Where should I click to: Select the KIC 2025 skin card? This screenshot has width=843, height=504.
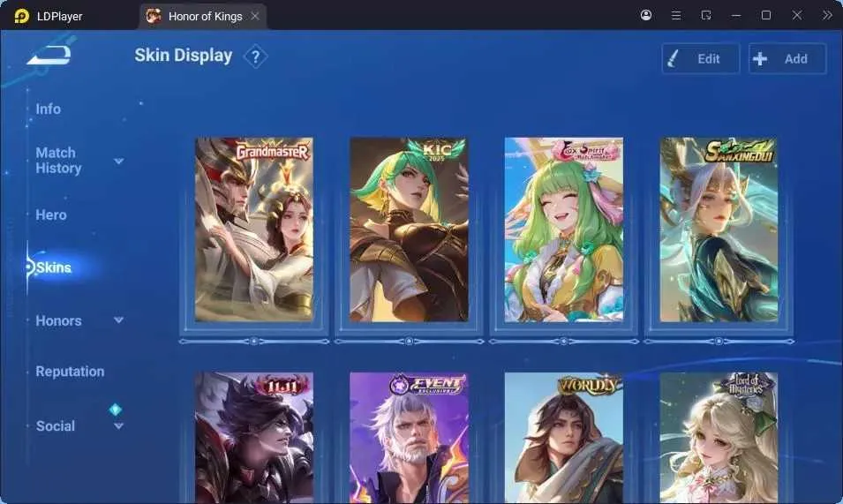[x=409, y=229]
